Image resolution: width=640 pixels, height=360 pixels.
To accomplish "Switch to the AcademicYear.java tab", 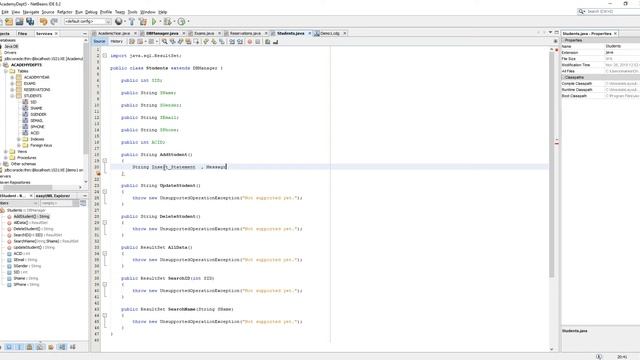I will coord(114,33).
